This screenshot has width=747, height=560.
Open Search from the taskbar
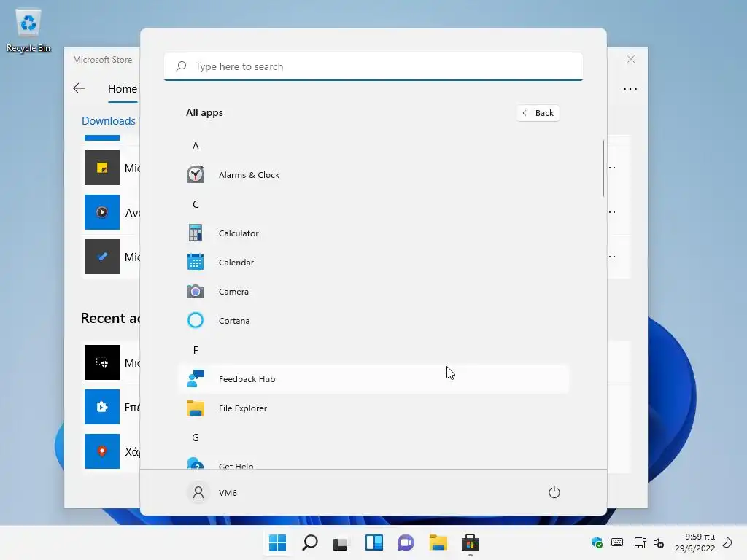(x=309, y=542)
